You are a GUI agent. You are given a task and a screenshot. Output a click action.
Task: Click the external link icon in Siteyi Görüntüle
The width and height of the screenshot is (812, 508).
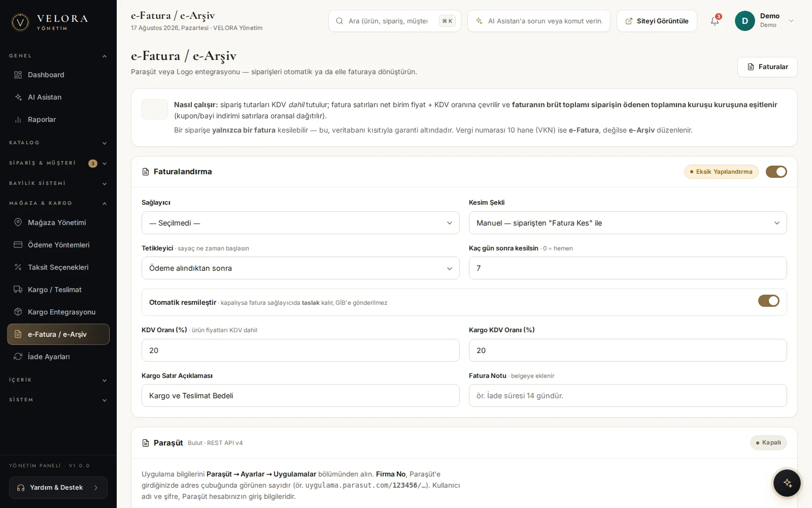pyautogui.click(x=629, y=21)
